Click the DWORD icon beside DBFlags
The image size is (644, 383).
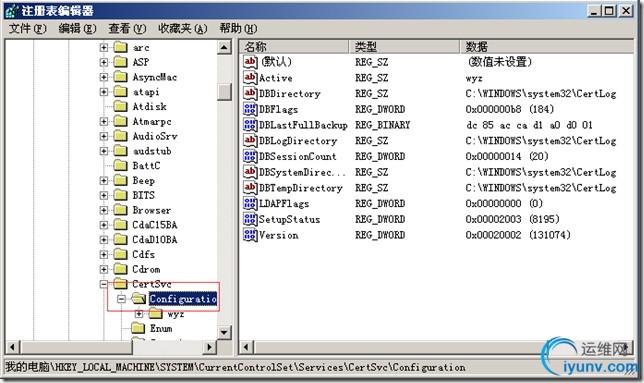click(x=250, y=109)
